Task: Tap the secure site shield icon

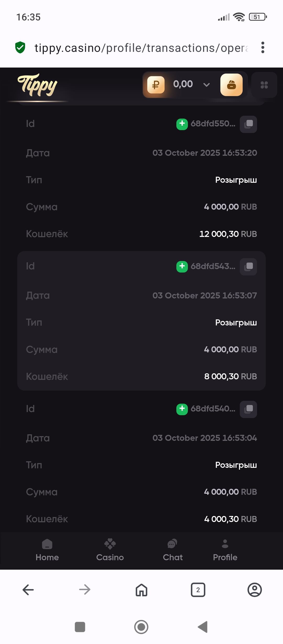Action: point(20,48)
